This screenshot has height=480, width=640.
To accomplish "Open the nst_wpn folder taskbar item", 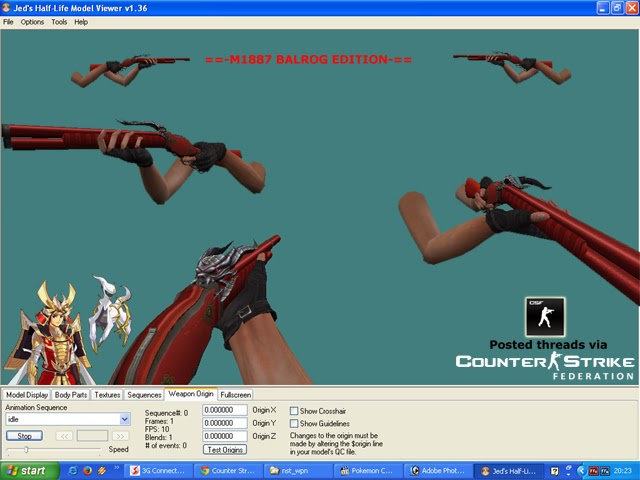I will (x=298, y=471).
